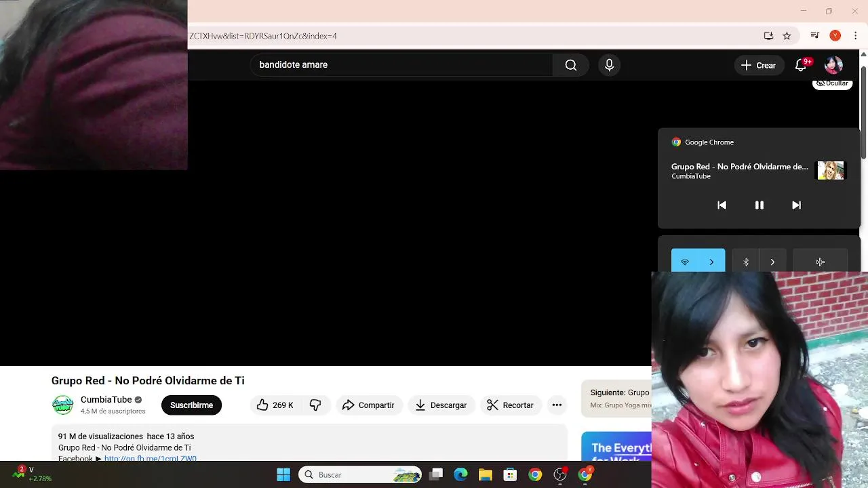The height and width of the screenshot is (488, 868).
Task: Open the on.fb.me Facebook link in description
Action: point(151,459)
